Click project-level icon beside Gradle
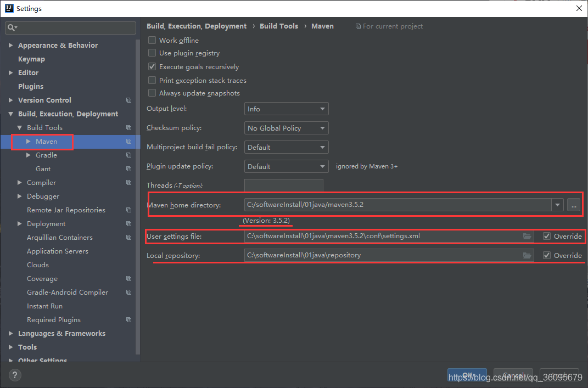This screenshot has height=388, width=588. 128,155
